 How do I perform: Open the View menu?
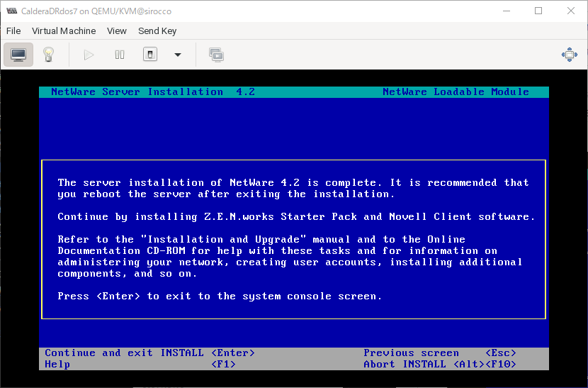(117, 31)
